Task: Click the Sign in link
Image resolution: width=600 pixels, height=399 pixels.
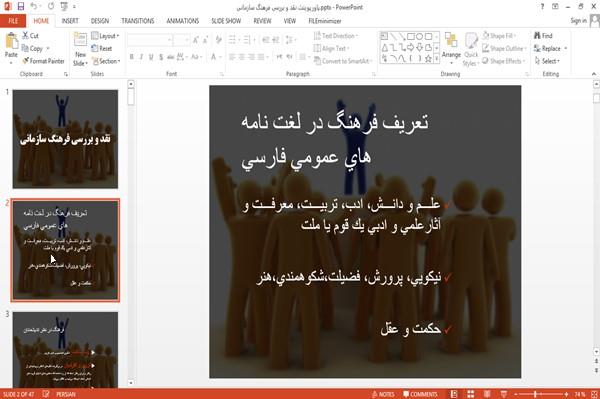Action: (x=578, y=21)
